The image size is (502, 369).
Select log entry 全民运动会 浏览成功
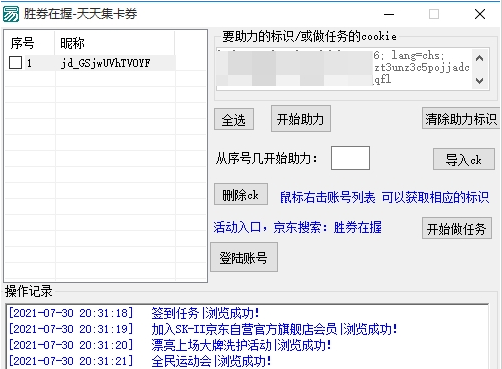coord(211,361)
